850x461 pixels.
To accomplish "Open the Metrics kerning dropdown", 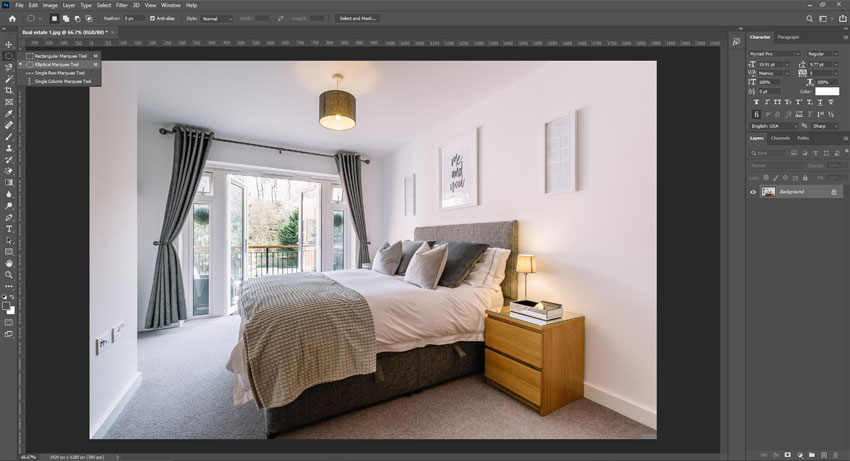I will [x=774, y=73].
